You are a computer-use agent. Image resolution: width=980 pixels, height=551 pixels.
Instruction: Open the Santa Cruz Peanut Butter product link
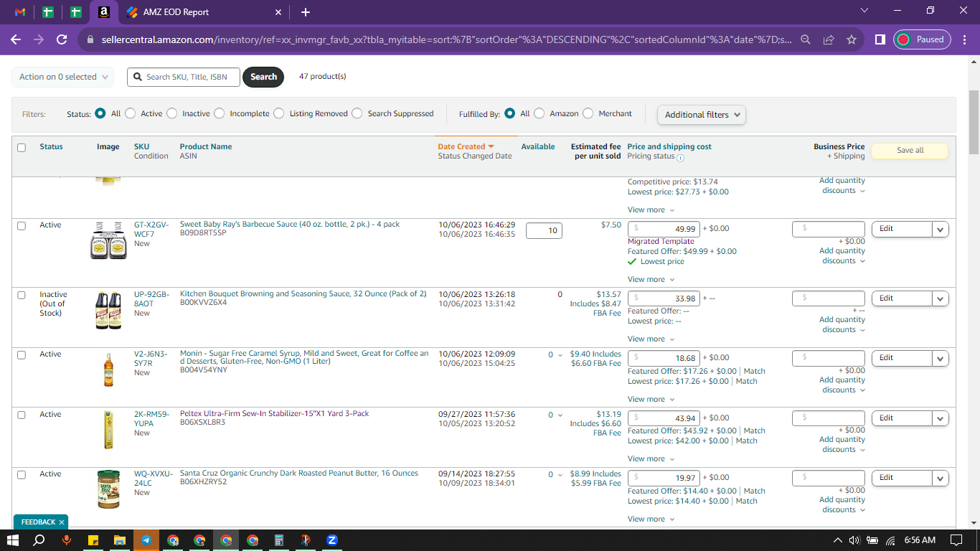point(299,474)
